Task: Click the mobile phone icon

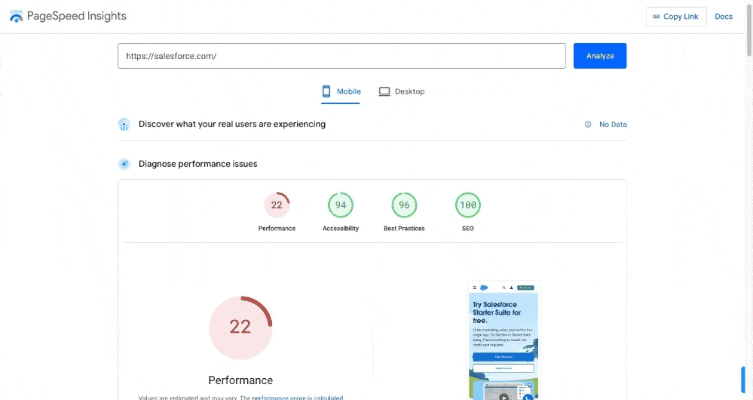Action: [x=326, y=91]
